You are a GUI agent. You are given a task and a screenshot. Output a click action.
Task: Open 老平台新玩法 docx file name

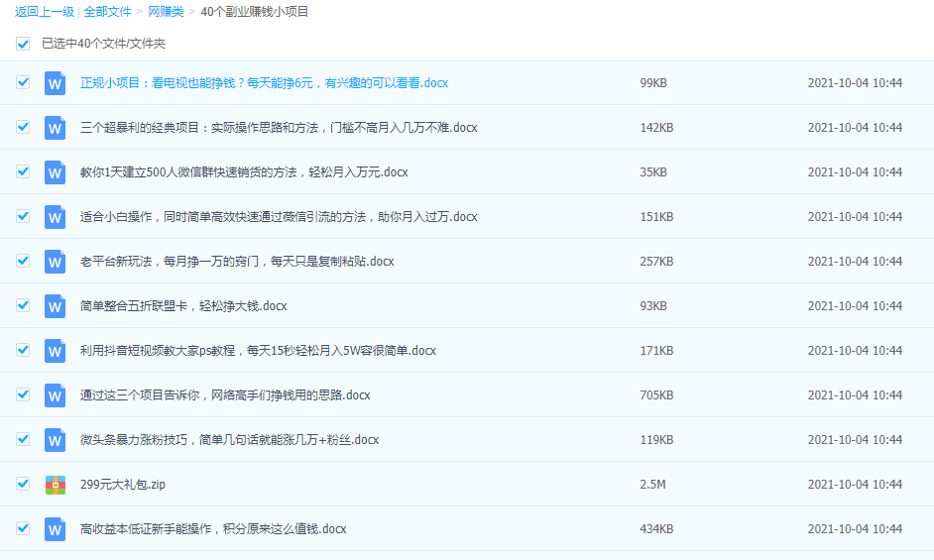pyautogui.click(x=236, y=262)
